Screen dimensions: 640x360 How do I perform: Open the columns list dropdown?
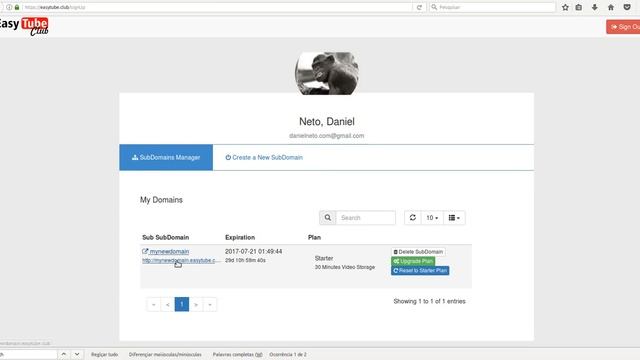[454, 218]
